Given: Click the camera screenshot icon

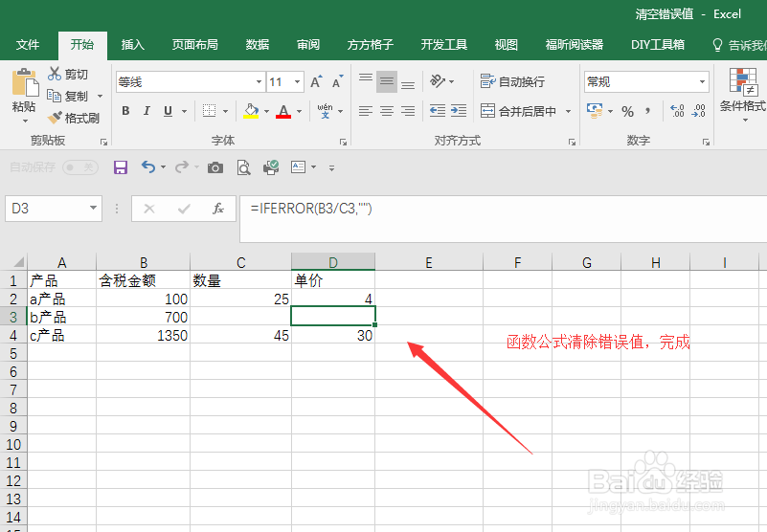Looking at the screenshot, I should (215, 167).
